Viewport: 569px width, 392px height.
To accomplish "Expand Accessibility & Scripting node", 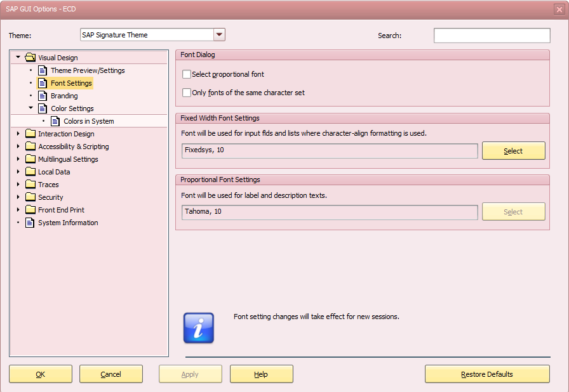I will point(18,147).
